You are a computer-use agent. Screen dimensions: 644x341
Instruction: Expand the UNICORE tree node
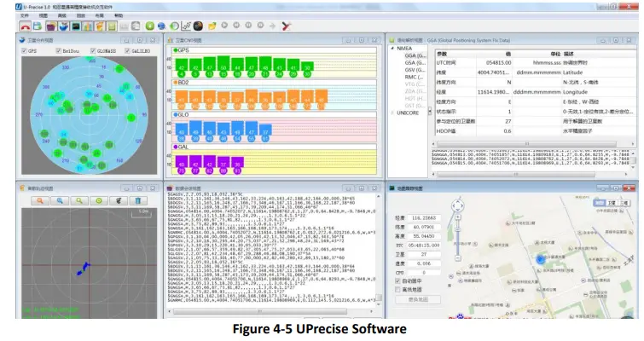pyautogui.click(x=392, y=113)
